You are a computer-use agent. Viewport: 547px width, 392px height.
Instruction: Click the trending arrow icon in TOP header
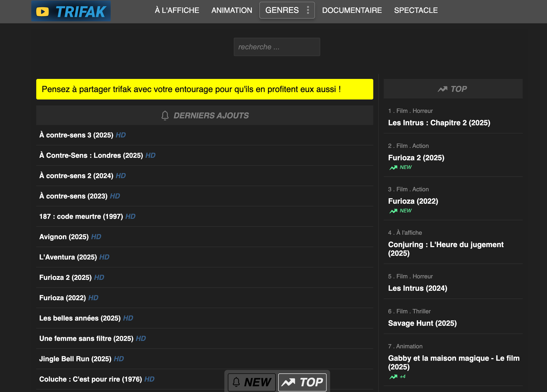pos(442,89)
